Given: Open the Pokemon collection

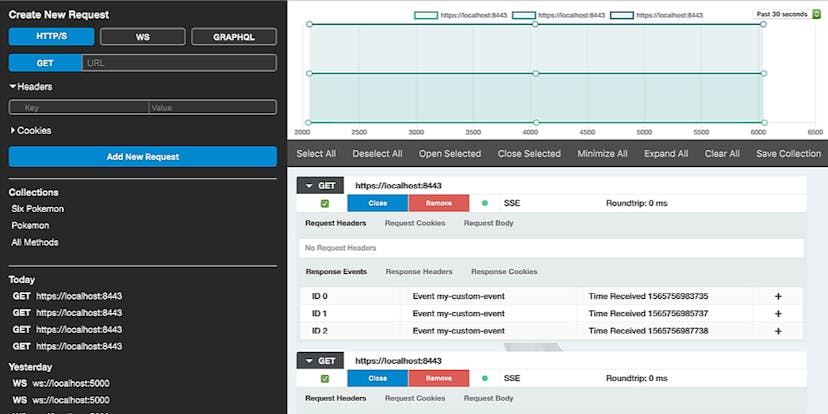Looking at the screenshot, I should tap(30, 225).
